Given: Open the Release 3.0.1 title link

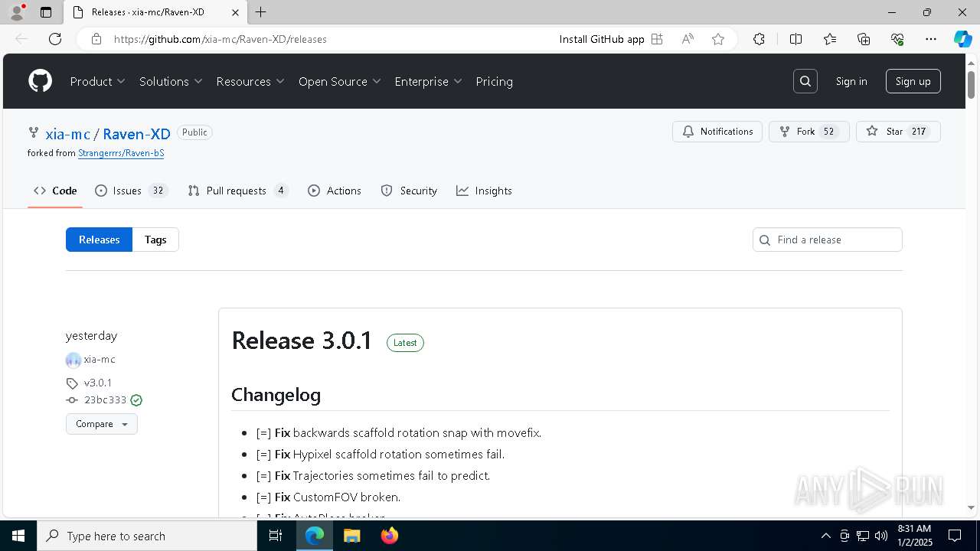Looking at the screenshot, I should click(302, 341).
